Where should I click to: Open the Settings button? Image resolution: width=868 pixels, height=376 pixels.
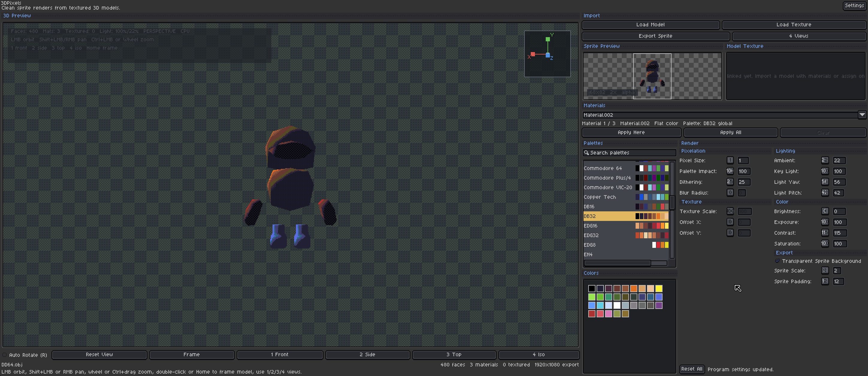pyautogui.click(x=854, y=5)
